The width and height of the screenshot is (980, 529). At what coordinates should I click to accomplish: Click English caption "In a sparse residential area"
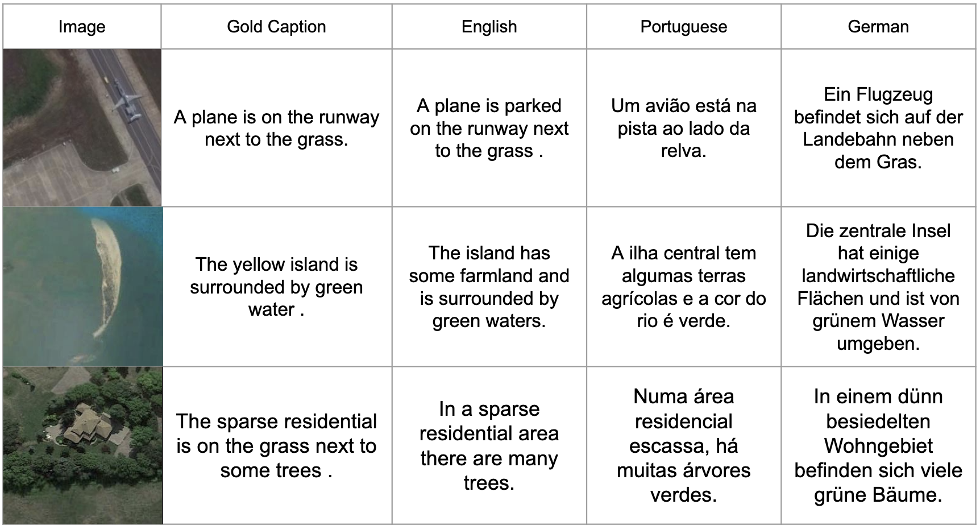point(489,445)
